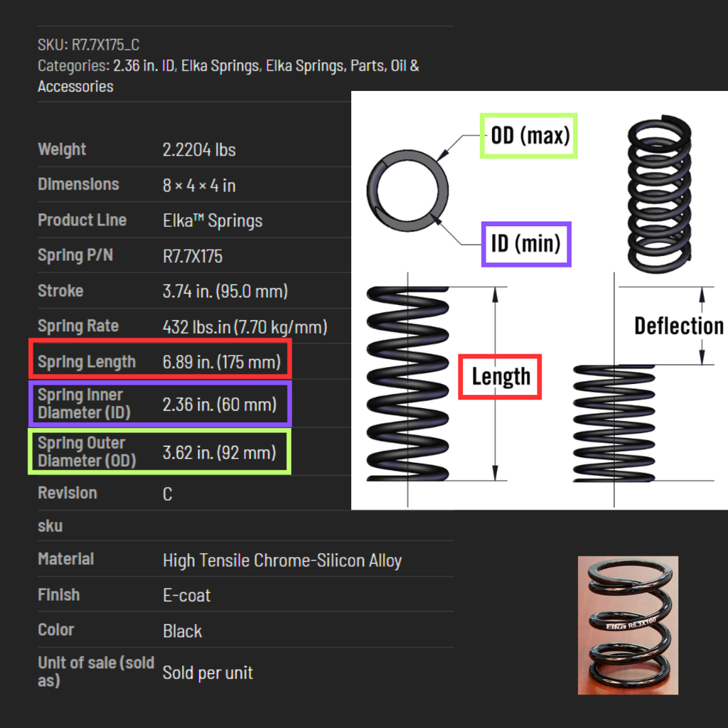Select the weight value 2.2204 lbs
728x728 pixels.
[x=199, y=149]
